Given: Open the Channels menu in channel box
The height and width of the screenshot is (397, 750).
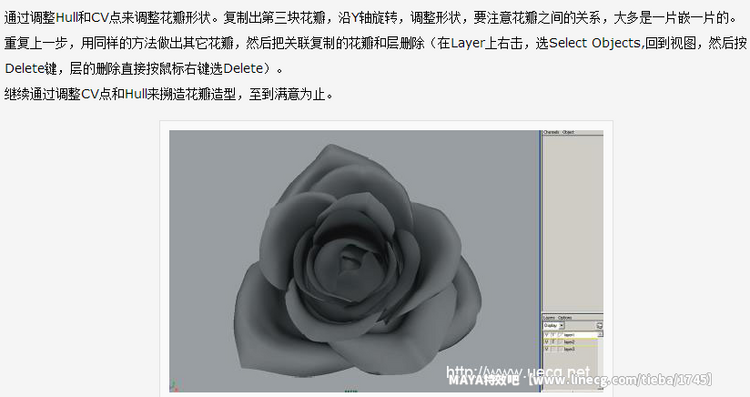Looking at the screenshot, I should 551,132.
